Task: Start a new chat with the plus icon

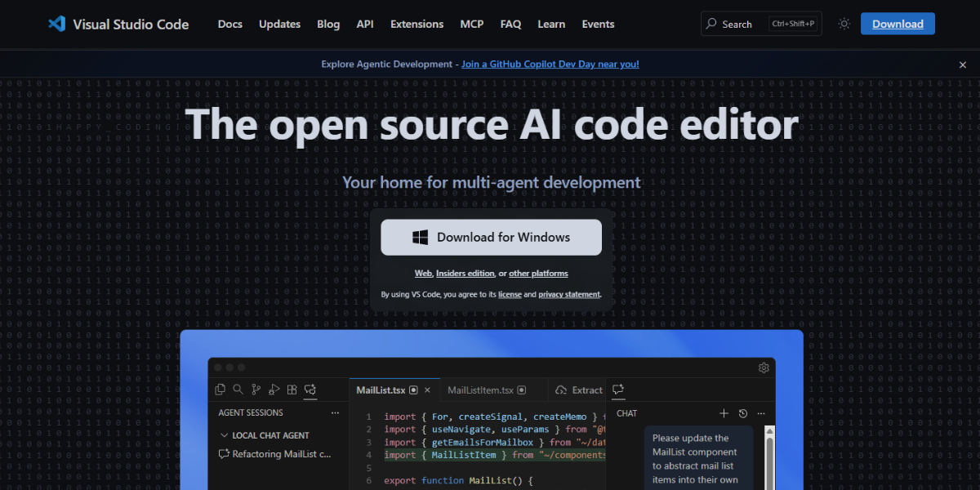Action: (724, 413)
